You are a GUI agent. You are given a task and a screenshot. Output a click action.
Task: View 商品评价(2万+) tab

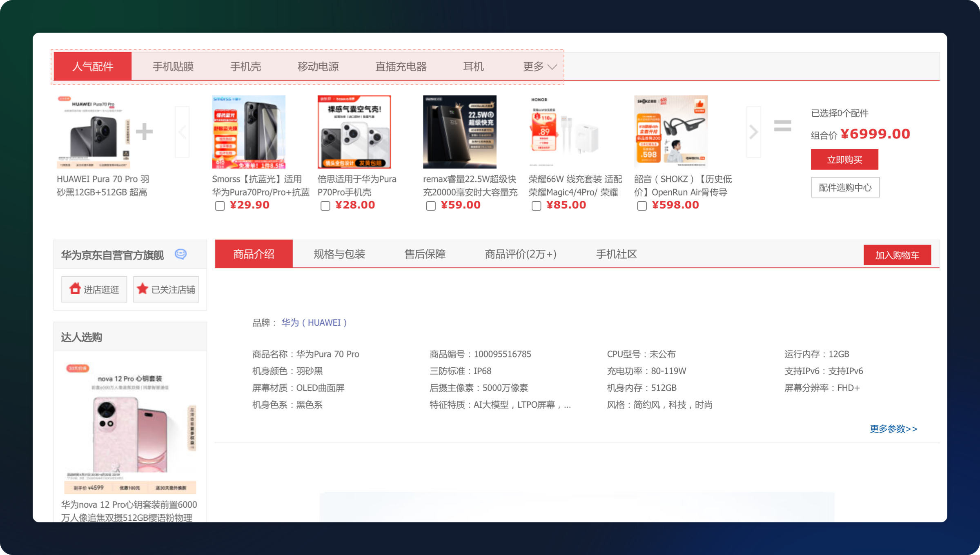coord(520,254)
